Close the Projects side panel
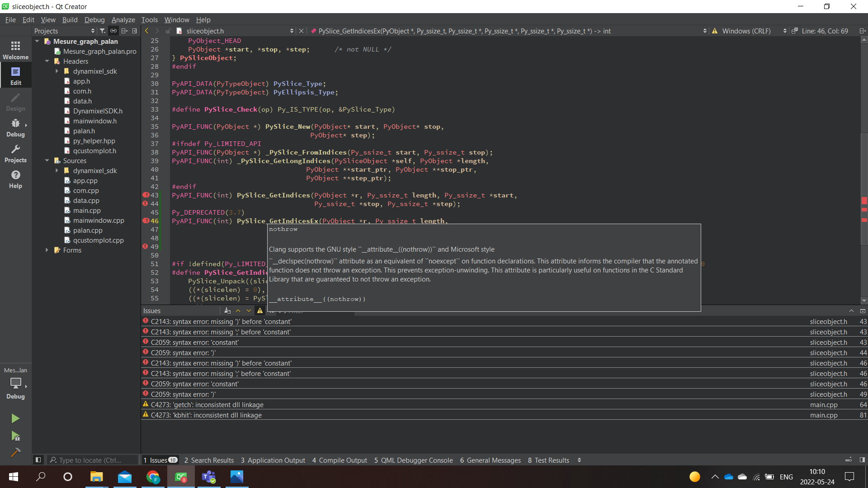Image resolution: width=868 pixels, height=488 pixels. click(x=134, y=31)
